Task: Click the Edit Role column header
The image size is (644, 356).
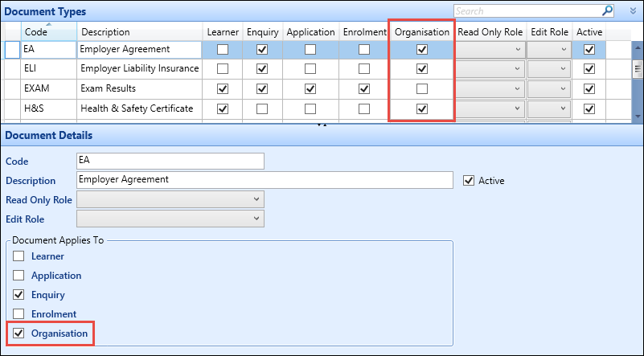Action: 550,31
